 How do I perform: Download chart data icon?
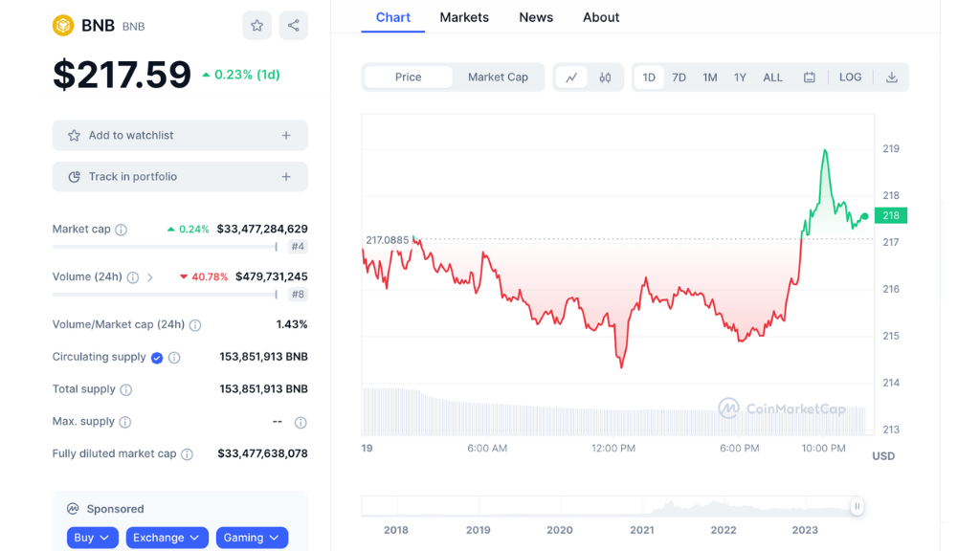click(891, 77)
